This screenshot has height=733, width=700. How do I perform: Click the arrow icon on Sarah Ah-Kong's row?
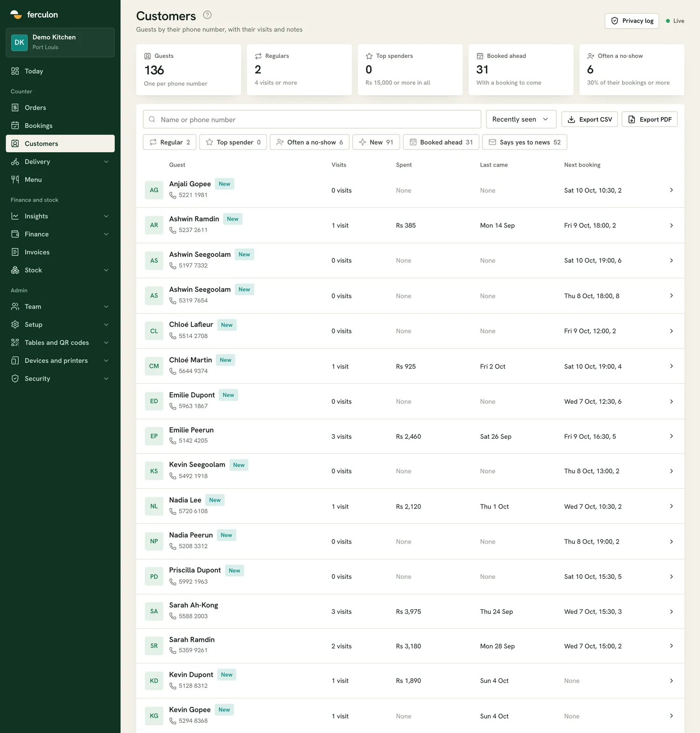point(671,612)
